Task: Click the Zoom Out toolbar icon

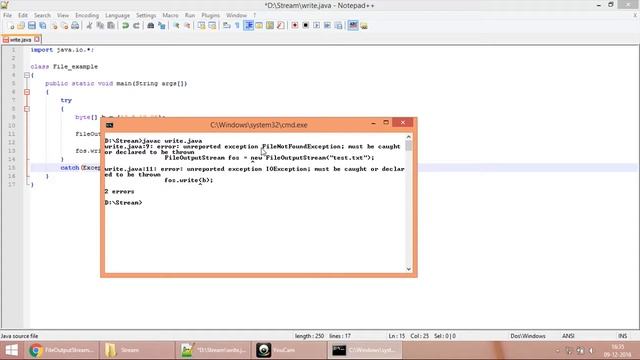Action: (x=187, y=26)
